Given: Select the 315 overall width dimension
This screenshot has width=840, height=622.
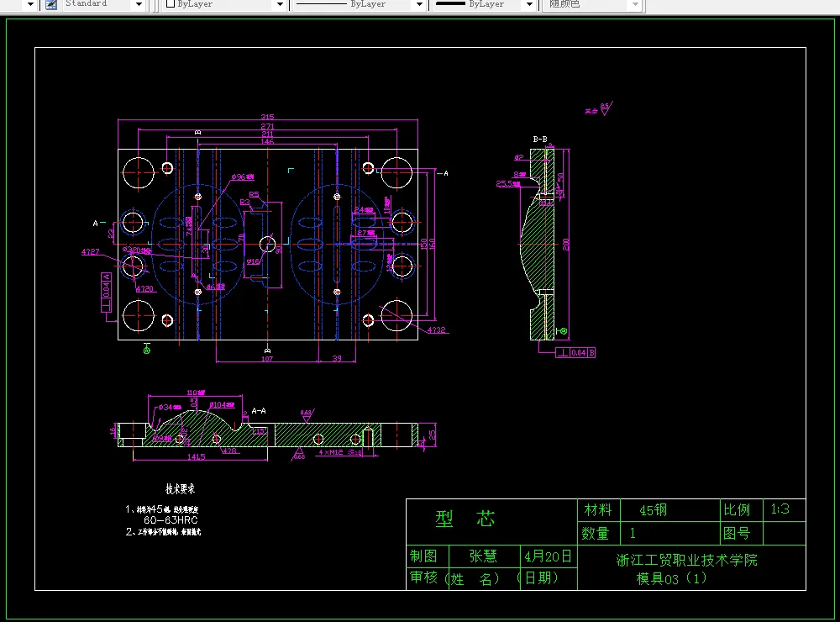Looking at the screenshot, I should point(267,116).
